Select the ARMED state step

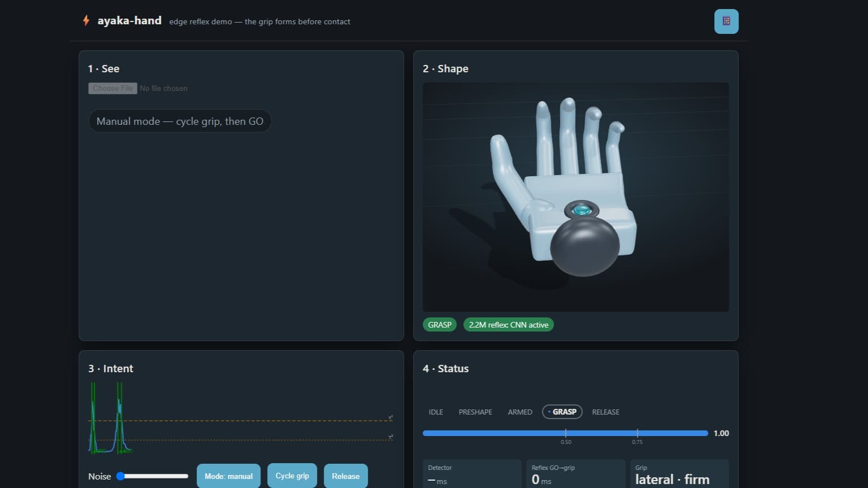[520, 412]
